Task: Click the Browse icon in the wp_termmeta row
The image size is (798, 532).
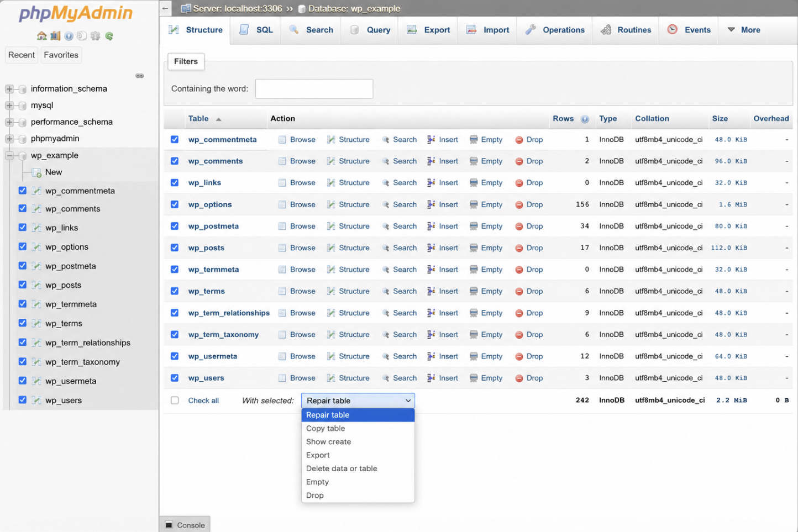Action: pyautogui.click(x=282, y=270)
